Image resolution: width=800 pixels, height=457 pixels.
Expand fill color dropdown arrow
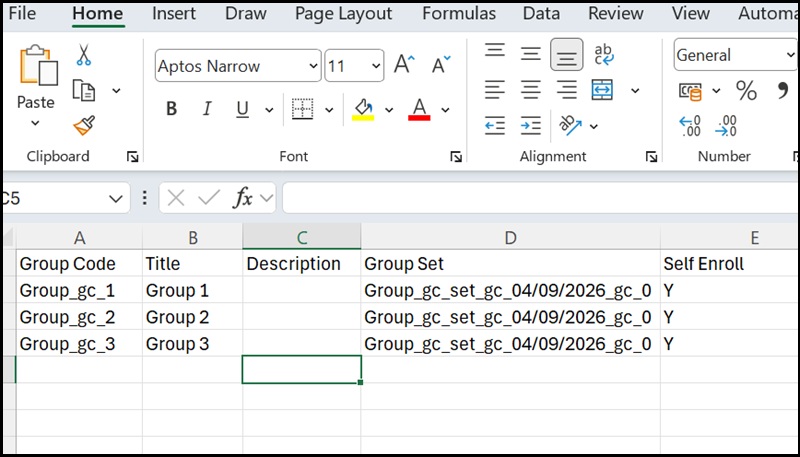tap(389, 110)
